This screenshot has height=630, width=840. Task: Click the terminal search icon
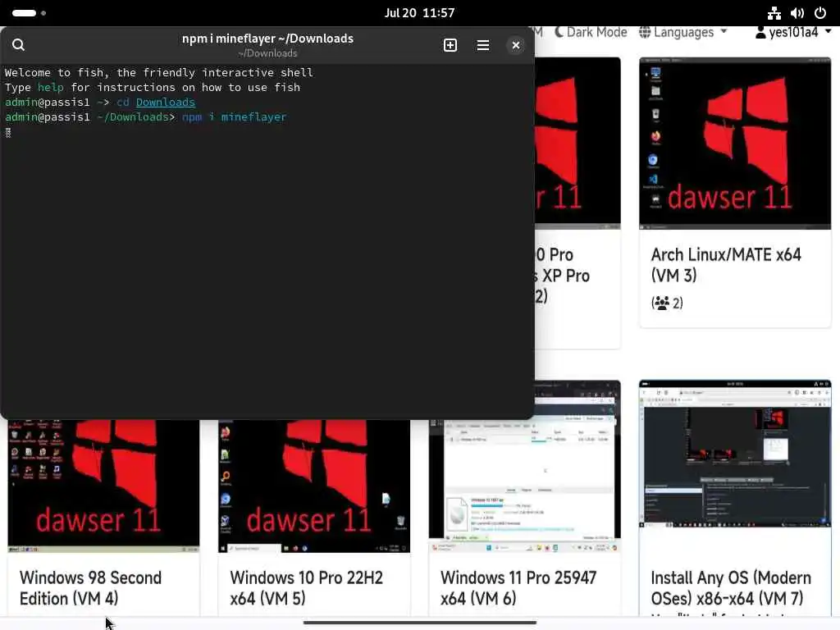point(18,45)
